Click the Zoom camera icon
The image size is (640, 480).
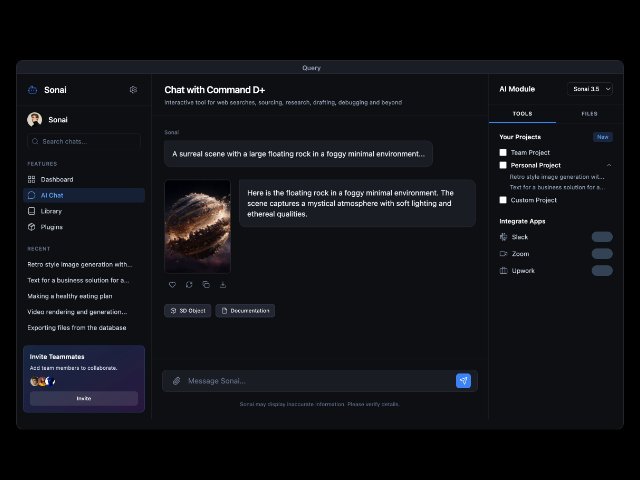503,253
